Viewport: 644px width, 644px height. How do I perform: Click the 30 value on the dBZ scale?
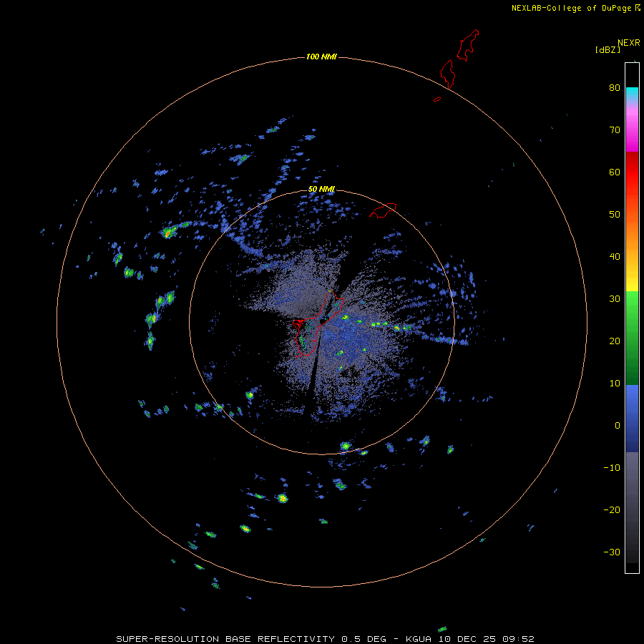click(615, 298)
